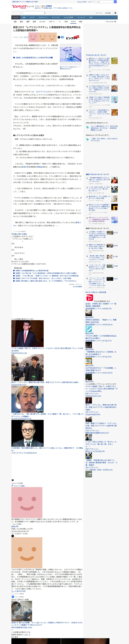Close the recommended article with × below MRO北陸放送
129x644 pixels.
click(x=12, y=630)
